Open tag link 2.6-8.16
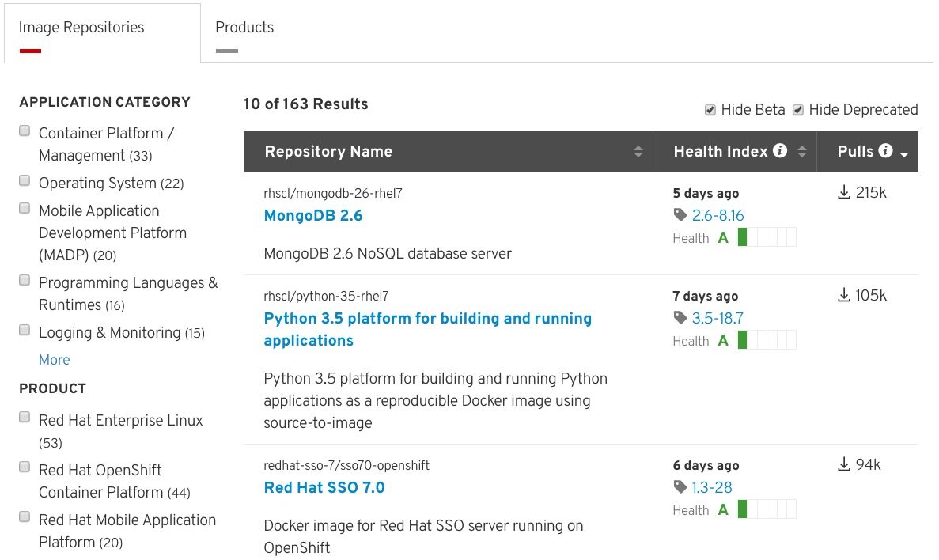This screenshot has width=939, height=560. 718,215
